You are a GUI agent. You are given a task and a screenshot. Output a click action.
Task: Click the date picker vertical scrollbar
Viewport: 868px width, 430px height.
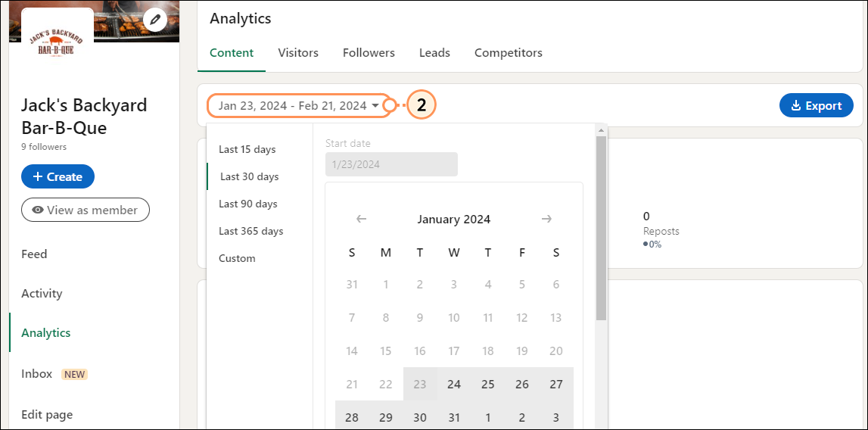coord(601,227)
